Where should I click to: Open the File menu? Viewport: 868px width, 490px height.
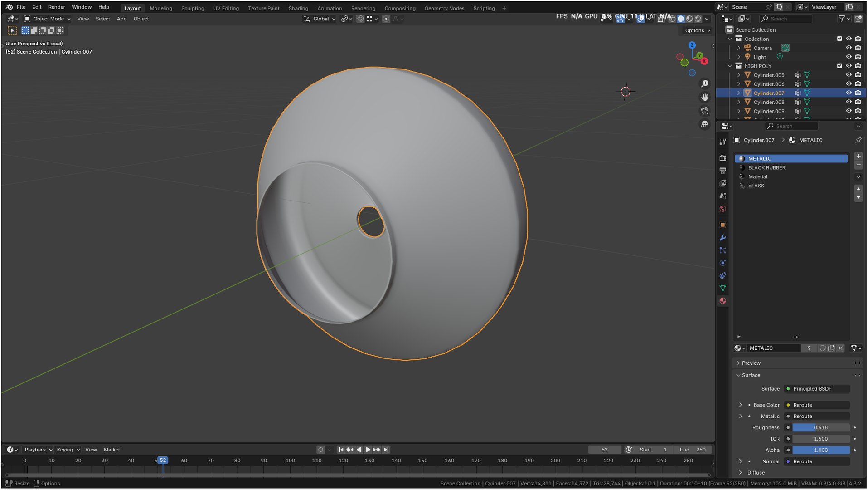[21, 7]
